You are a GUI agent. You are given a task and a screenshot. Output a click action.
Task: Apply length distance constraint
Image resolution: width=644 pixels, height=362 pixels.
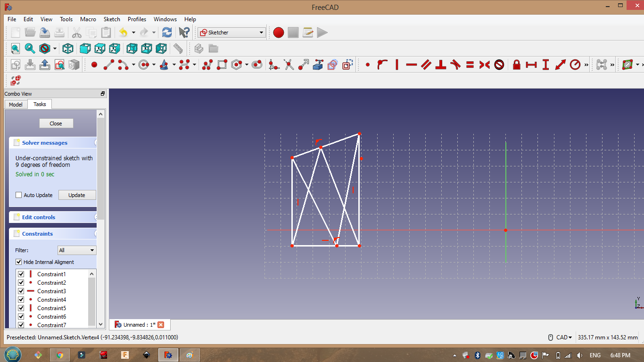tap(561, 65)
